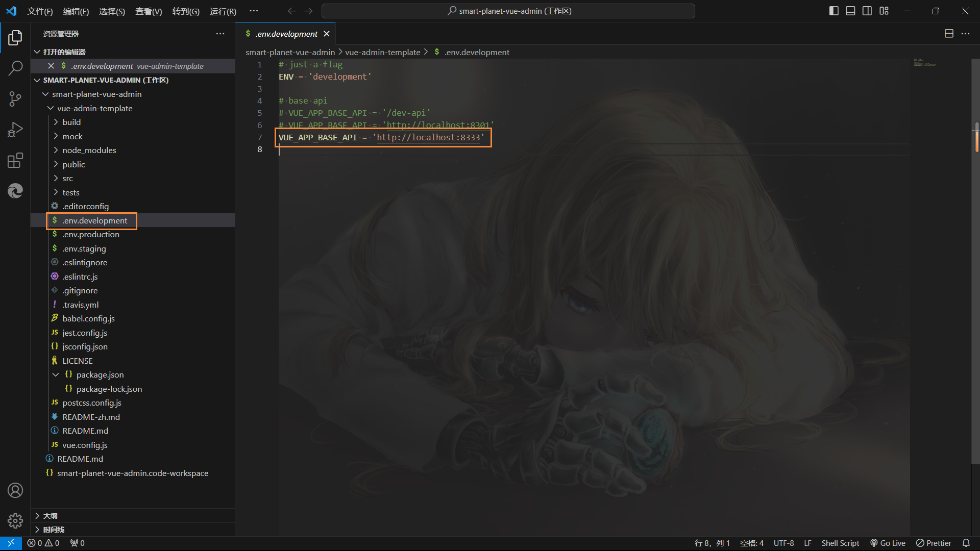Expand the node_modules folder
Screen dimensions: 980x551
pos(89,151)
